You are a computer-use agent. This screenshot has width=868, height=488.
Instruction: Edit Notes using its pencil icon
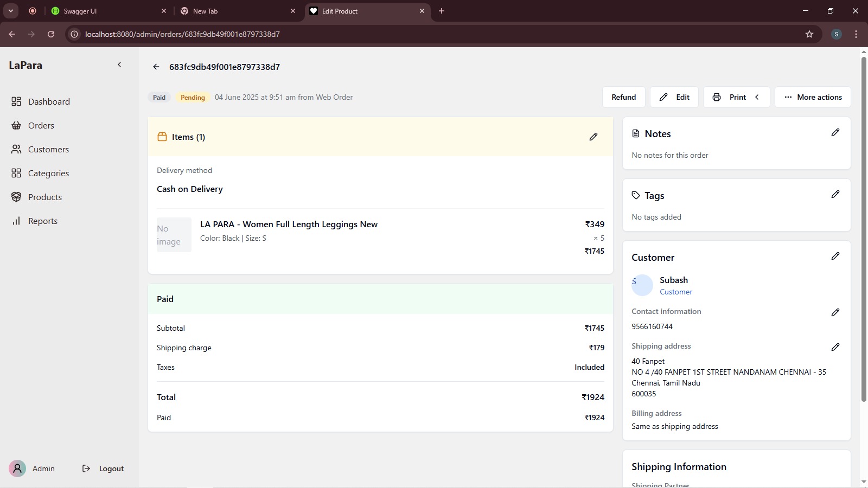coord(835,132)
